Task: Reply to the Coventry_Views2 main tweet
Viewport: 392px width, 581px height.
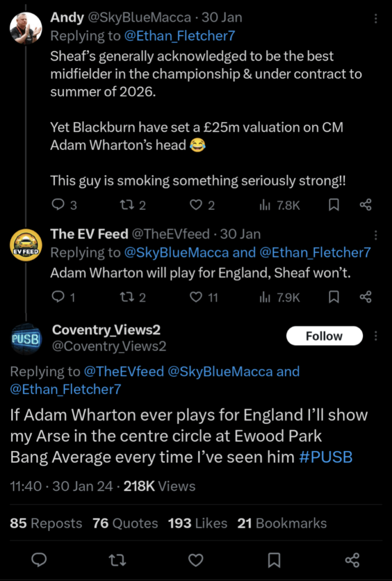Action: (39, 561)
